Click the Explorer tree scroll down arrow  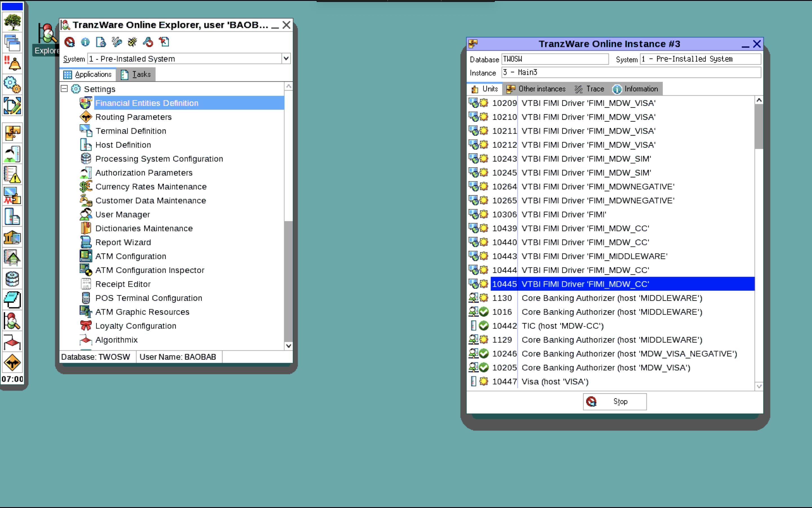pyautogui.click(x=288, y=346)
